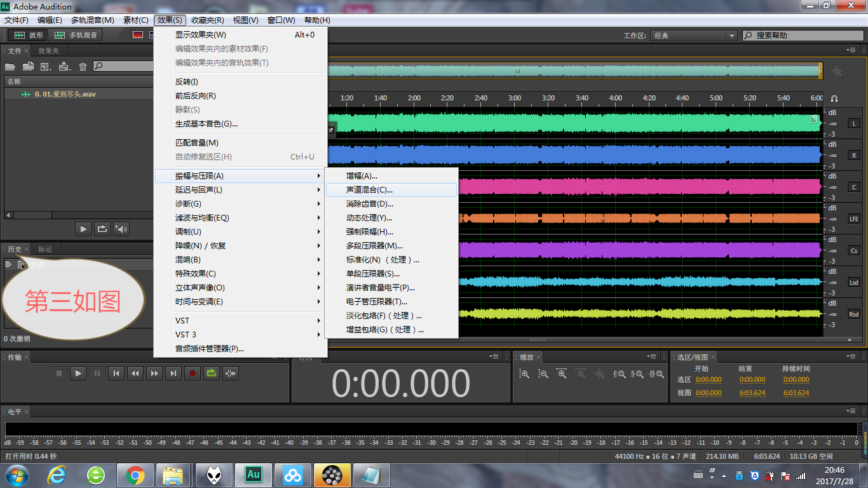
Task: Click the 多轨混音 multitrack view button
Action: [x=76, y=35]
